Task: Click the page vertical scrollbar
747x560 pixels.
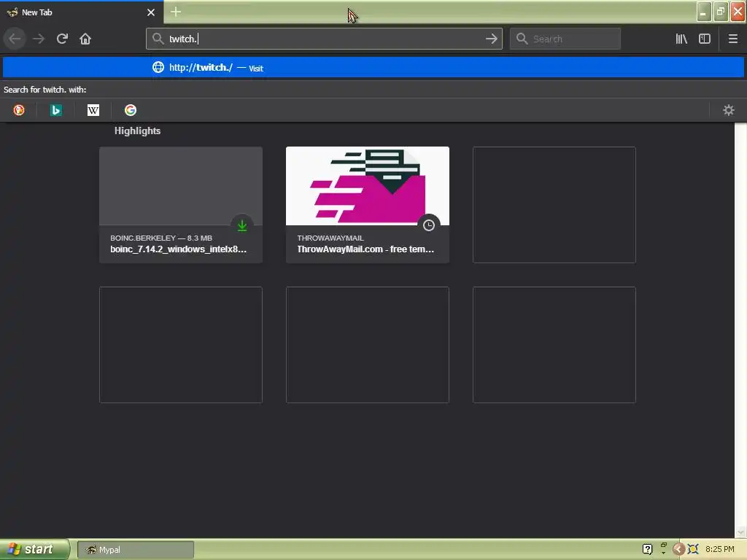Action: (740, 330)
